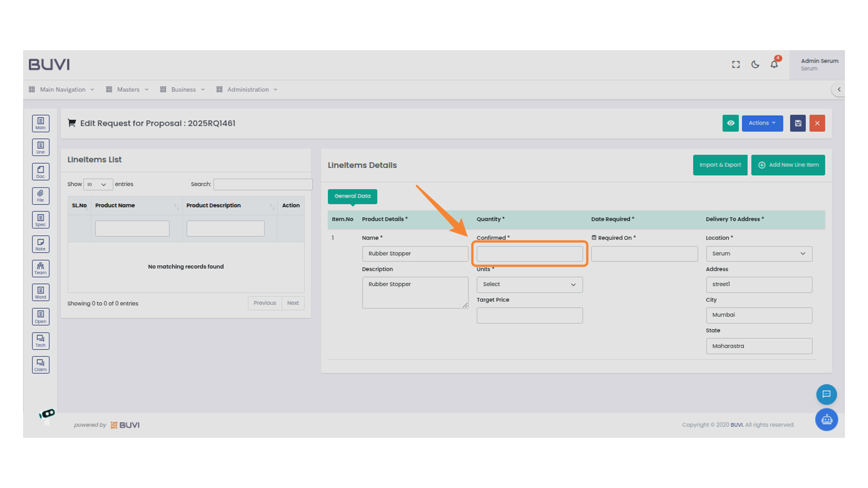Open the chatbot robot icon
The width and height of the screenshot is (868, 488).
click(826, 420)
